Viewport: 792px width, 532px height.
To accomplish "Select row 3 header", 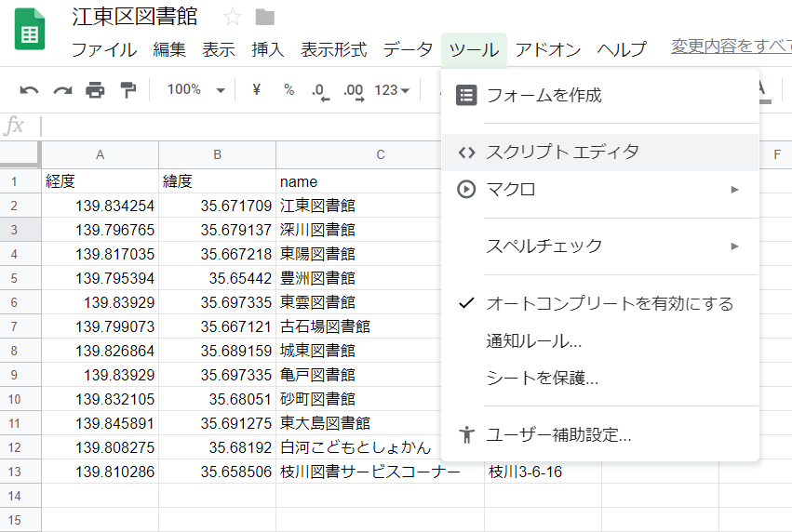I will coord(20,230).
